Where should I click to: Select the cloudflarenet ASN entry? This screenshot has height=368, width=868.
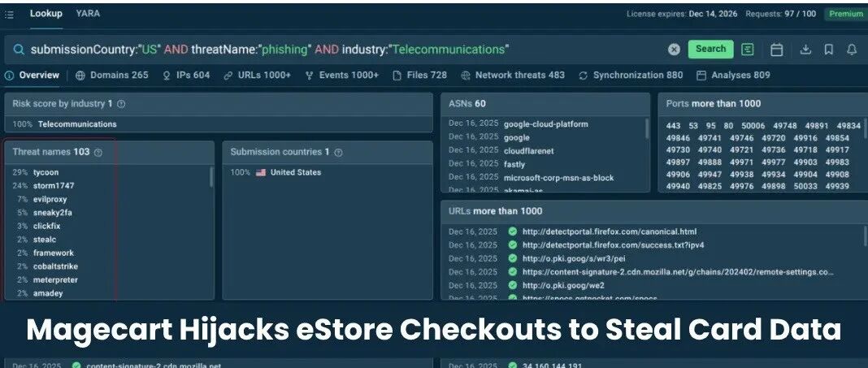[528, 150]
